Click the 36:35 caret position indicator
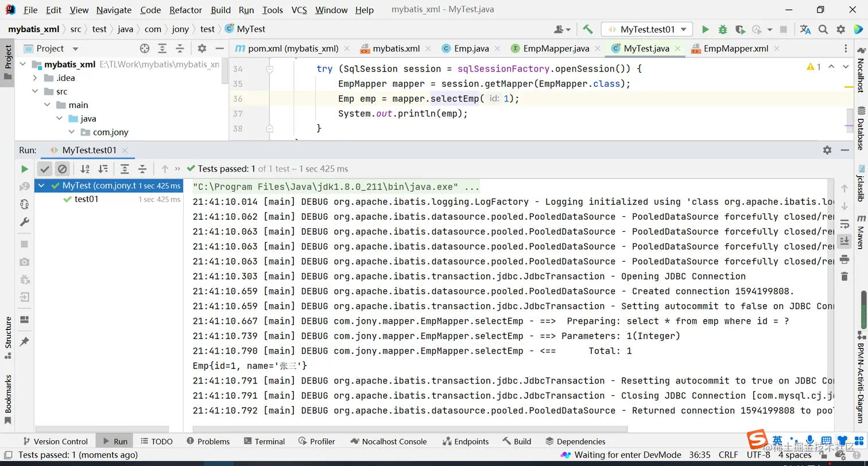The image size is (868, 466). (700, 455)
